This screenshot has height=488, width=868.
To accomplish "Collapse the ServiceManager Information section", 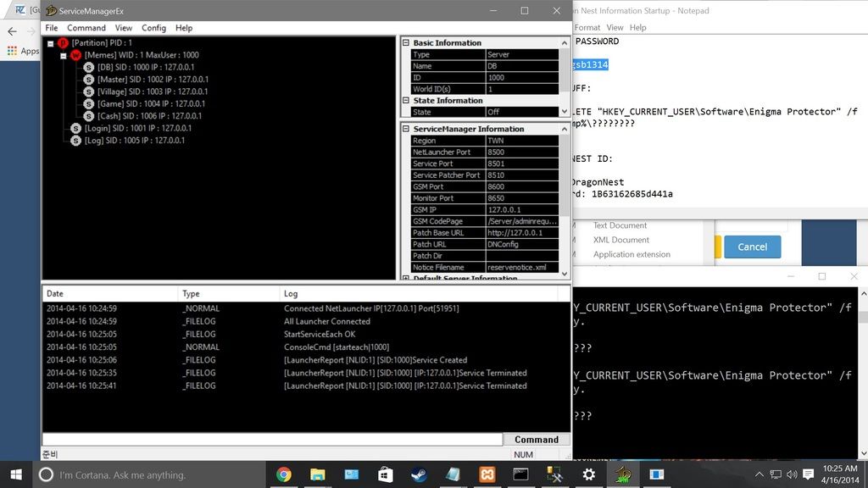I will click(406, 129).
